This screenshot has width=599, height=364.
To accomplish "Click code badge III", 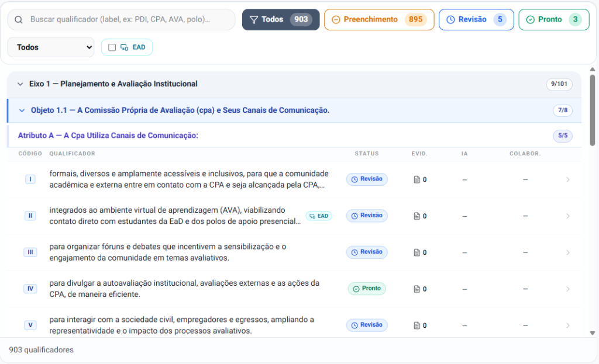I will [30, 252].
